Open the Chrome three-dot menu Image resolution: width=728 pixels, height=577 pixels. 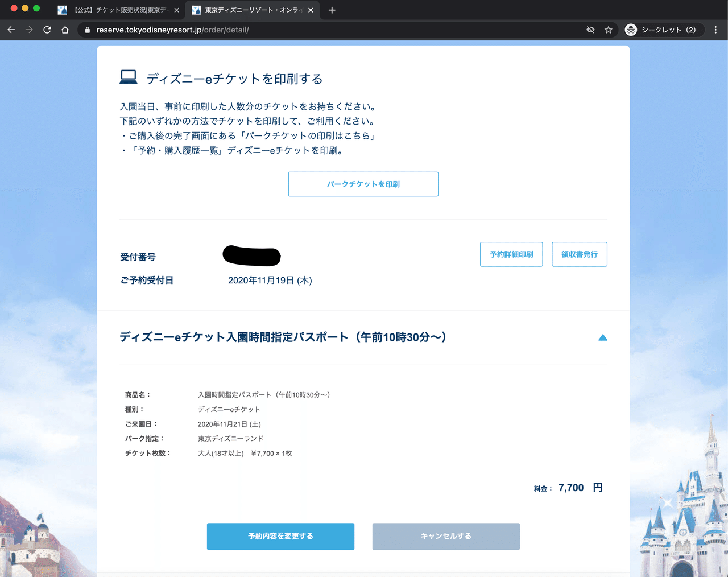pos(715,30)
